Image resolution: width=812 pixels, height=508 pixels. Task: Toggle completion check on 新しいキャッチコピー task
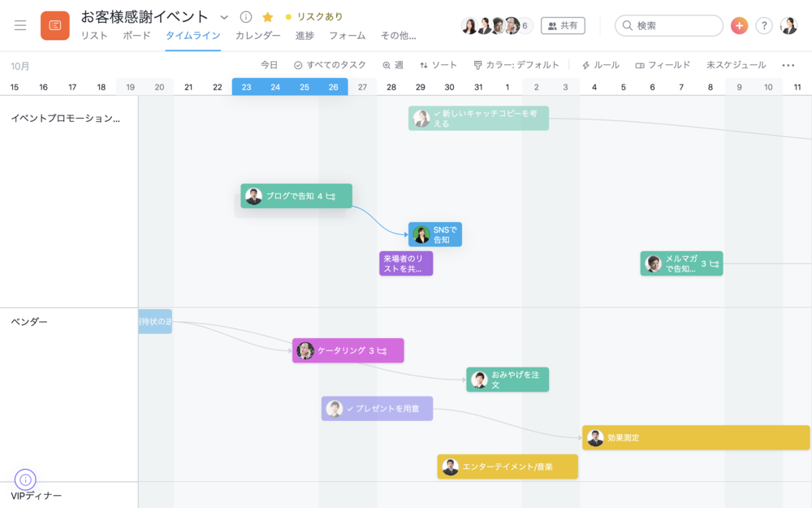(437, 114)
